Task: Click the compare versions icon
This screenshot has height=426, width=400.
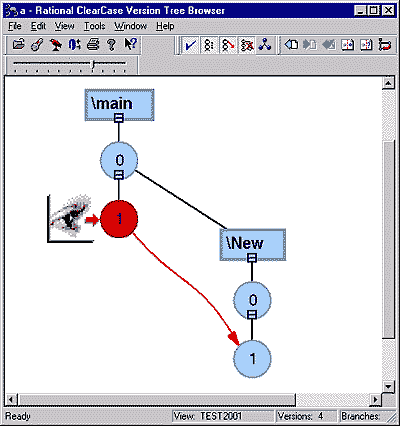Action: point(347,45)
